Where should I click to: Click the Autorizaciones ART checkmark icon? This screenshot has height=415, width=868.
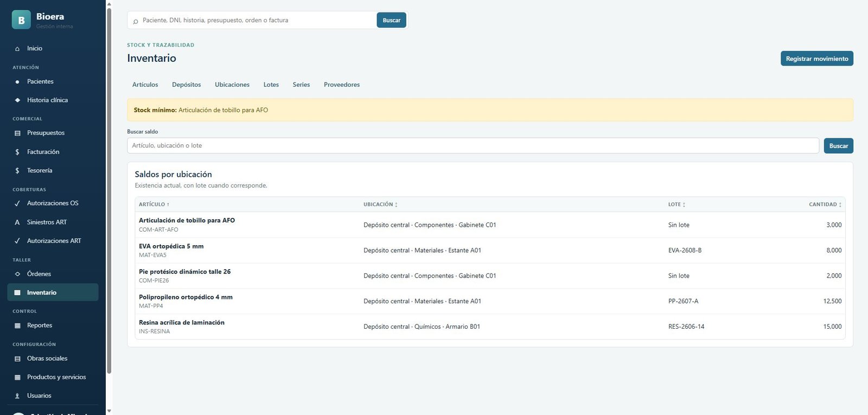tap(17, 241)
